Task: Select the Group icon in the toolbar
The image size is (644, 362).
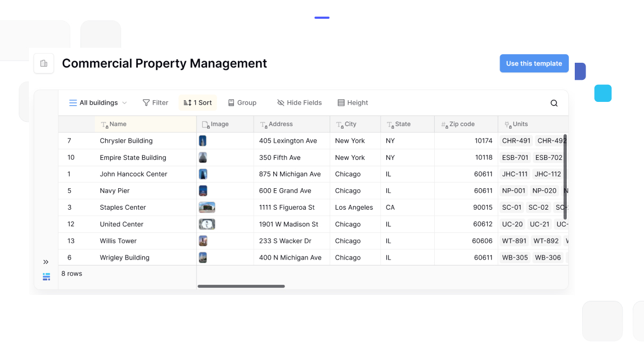Action: 230,102
